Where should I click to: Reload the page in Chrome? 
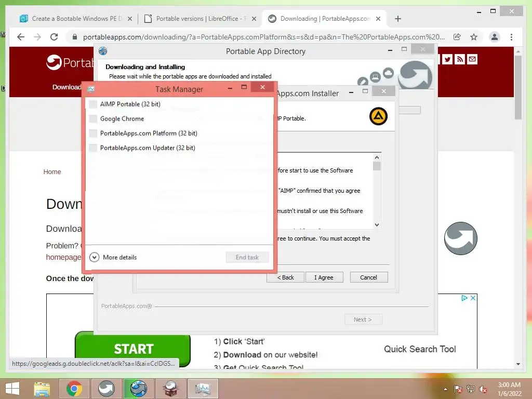coord(54,37)
